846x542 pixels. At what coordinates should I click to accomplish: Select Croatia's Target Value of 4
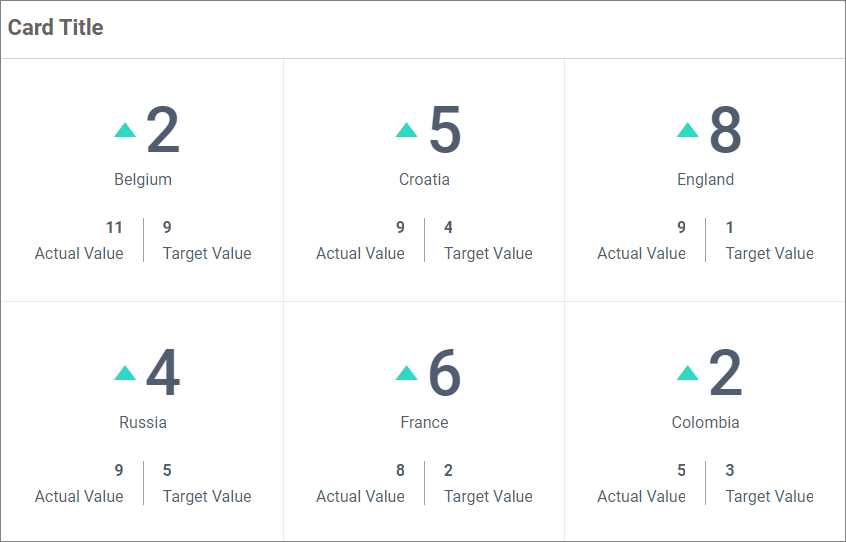tap(449, 228)
